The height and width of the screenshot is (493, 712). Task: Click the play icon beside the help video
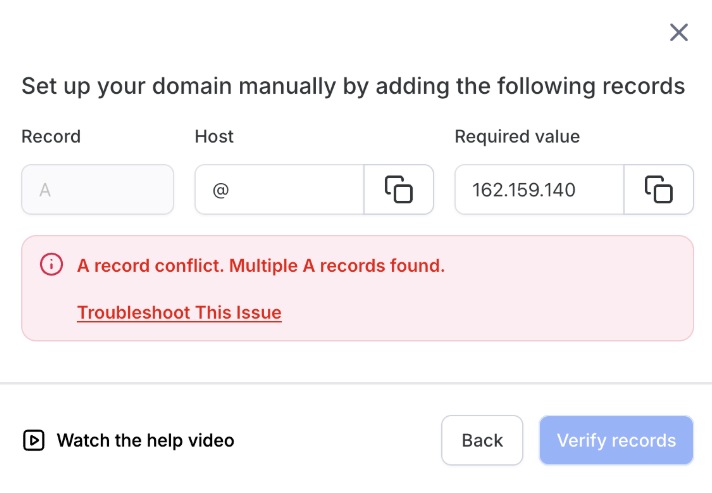pos(34,440)
